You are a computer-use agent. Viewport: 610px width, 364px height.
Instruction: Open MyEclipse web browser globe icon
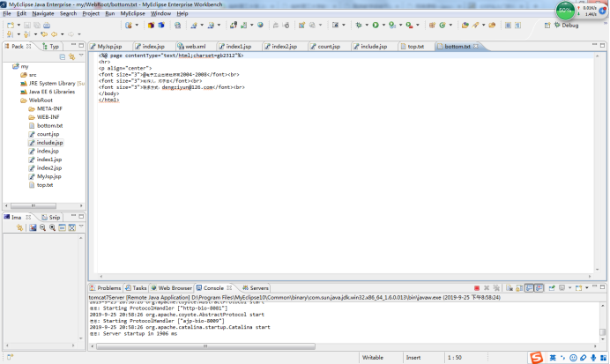pos(260,26)
